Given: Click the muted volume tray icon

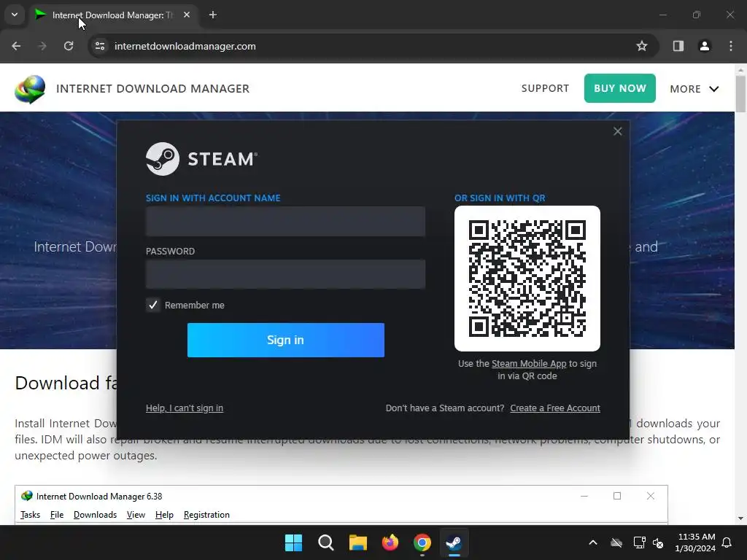Looking at the screenshot, I should [x=658, y=542].
